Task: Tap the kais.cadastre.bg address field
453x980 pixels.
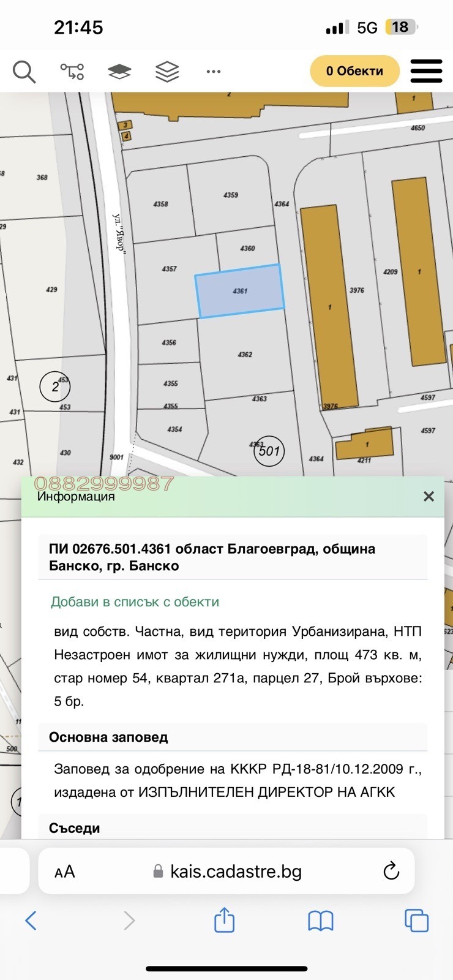Action: 236,872
